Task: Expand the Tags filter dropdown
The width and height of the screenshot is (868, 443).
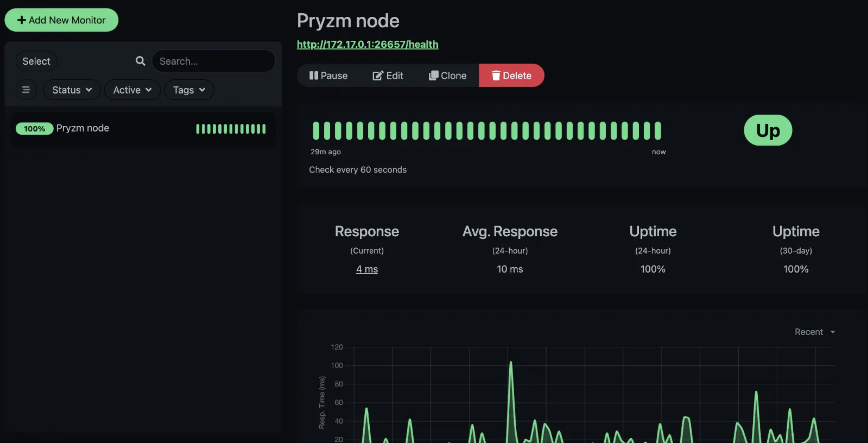Action: click(x=189, y=90)
